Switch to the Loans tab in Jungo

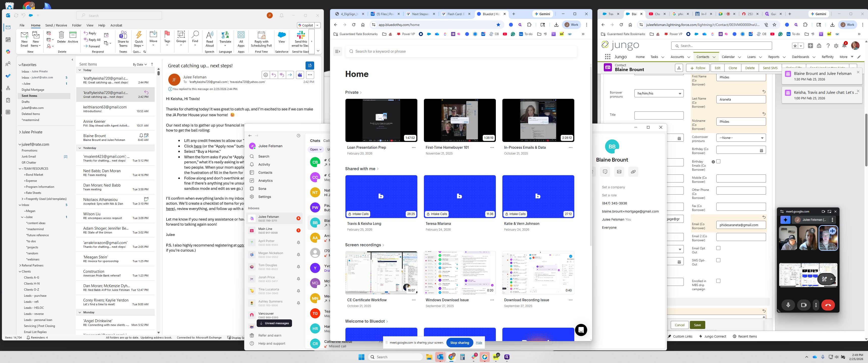tap(751, 57)
